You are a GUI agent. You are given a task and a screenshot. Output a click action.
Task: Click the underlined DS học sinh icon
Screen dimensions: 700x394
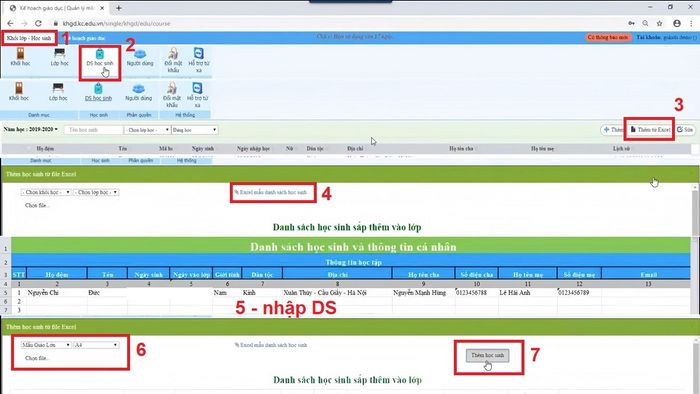(x=98, y=91)
